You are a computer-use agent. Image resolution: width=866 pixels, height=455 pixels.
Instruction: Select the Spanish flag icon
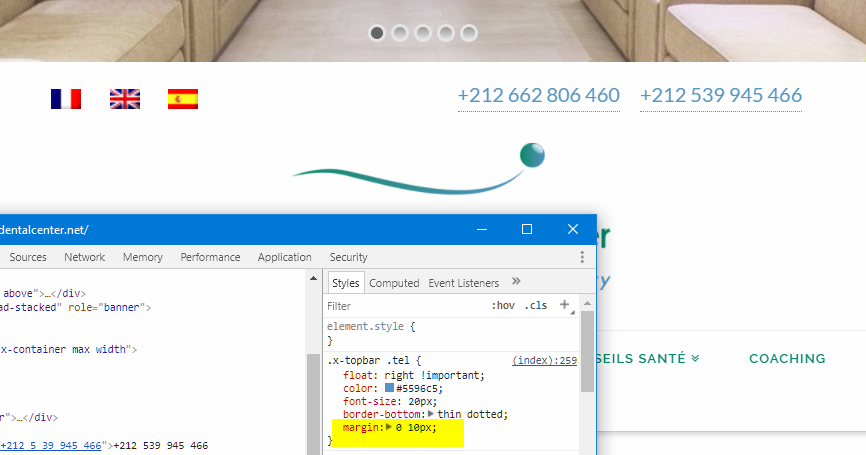183,98
